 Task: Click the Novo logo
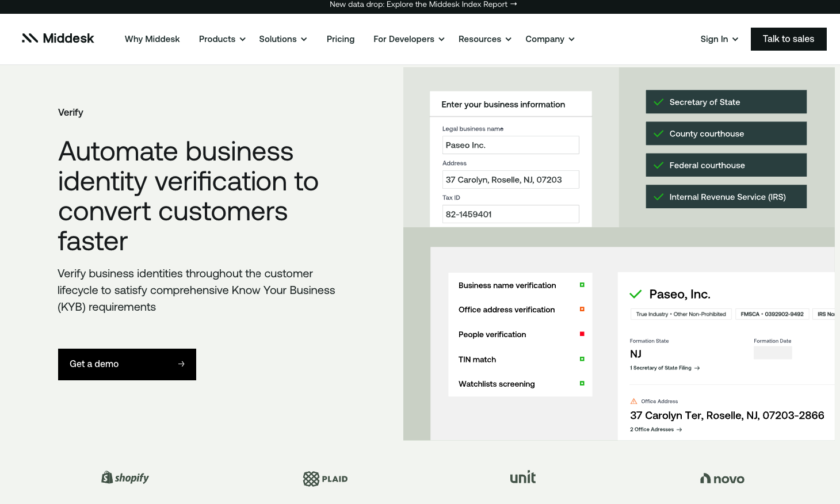tap(722, 479)
